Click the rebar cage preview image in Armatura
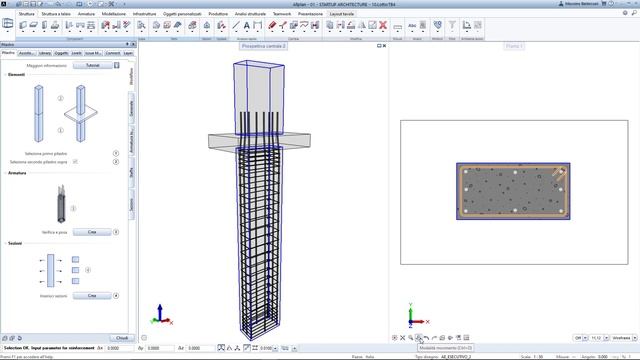This screenshot has width=640, height=360. point(61,204)
